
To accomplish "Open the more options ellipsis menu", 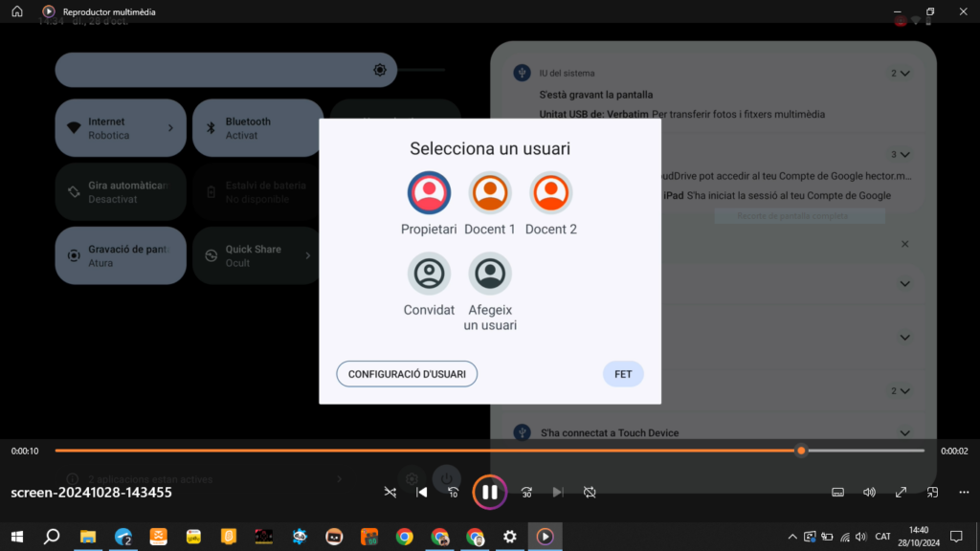I will [x=962, y=492].
